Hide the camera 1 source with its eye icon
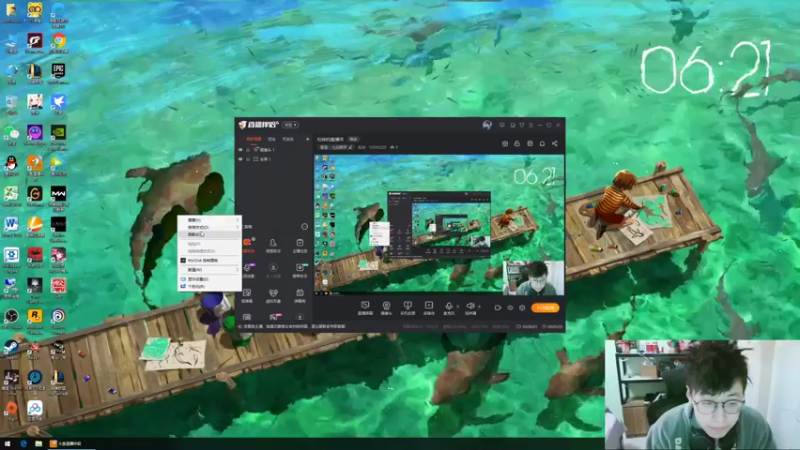800x450 pixels. [x=240, y=149]
